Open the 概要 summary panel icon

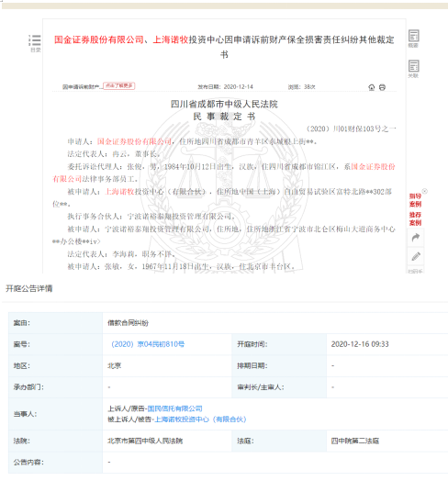tap(413, 38)
